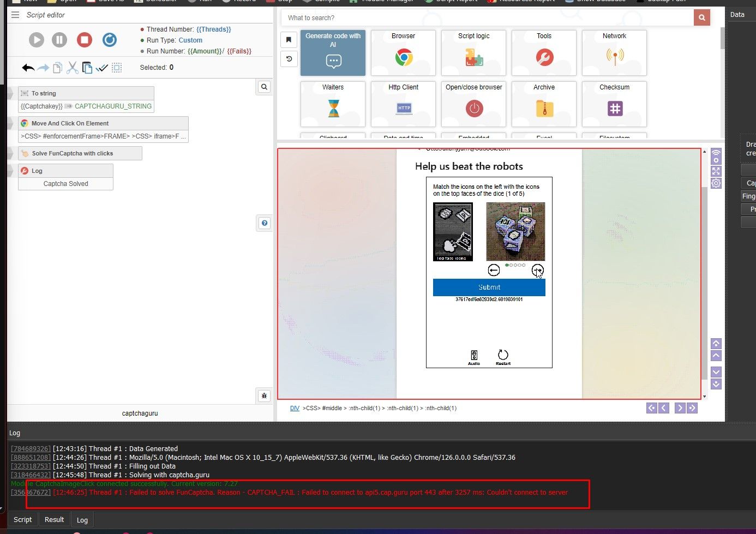Image resolution: width=756 pixels, height=534 pixels.
Task: Toggle fullscreen browser preview mode
Action: 716,170
